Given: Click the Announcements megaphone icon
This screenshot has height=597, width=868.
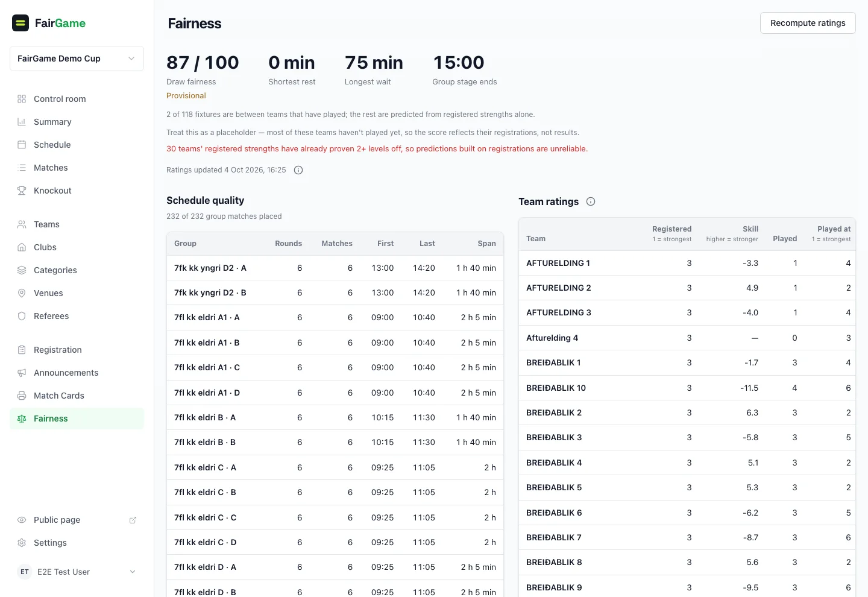Looking at the screenshot, I should coord(22,373).
